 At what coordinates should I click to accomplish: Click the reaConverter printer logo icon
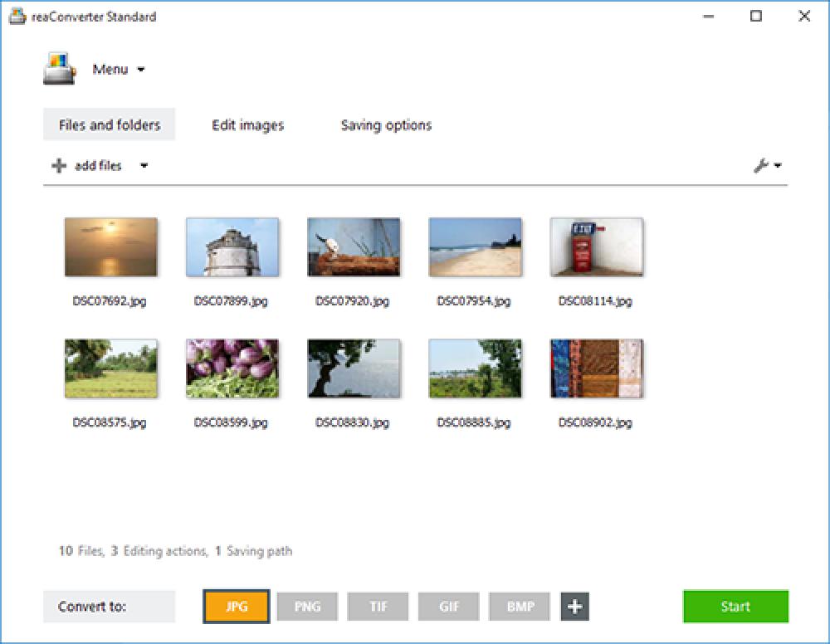point(57,69)
